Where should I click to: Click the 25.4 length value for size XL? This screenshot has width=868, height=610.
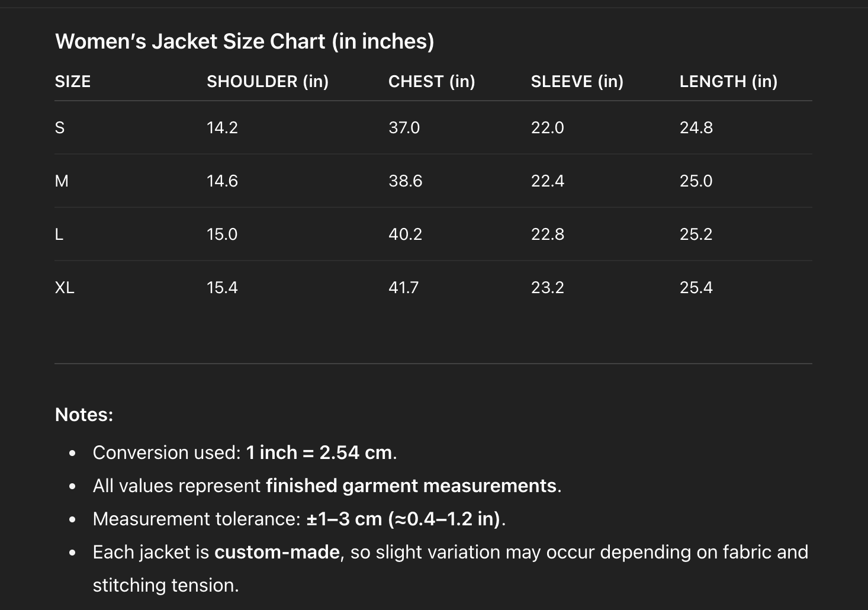point(696,288)
